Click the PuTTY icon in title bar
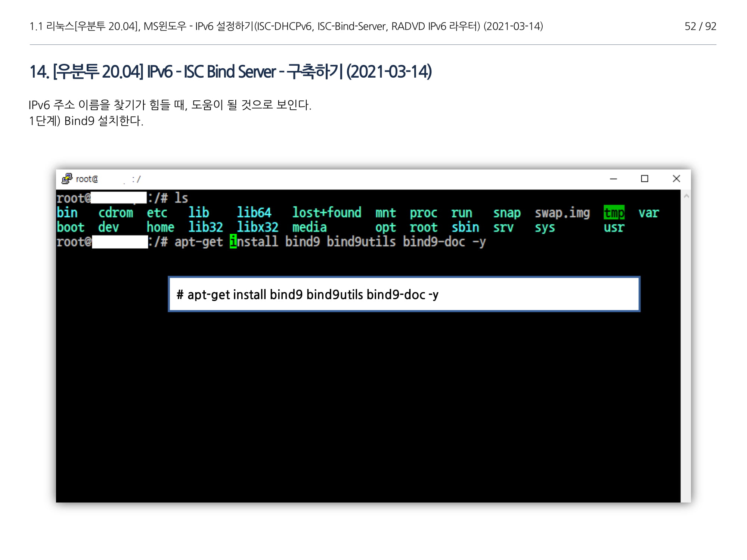747x560 pixels. [67, 179]
